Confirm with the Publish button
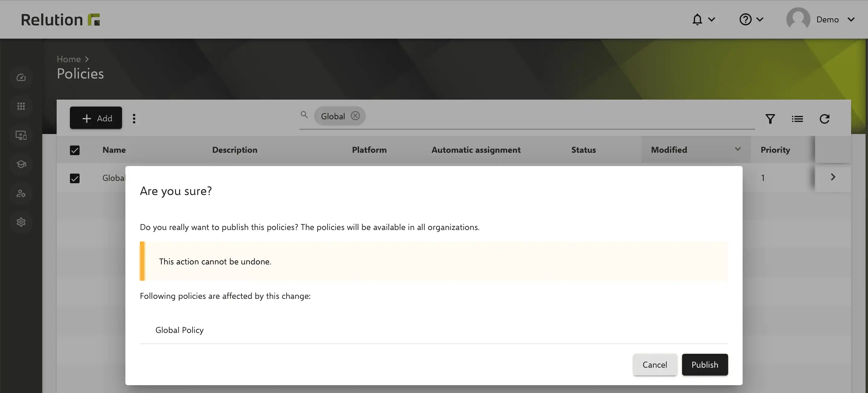 tap(705, 365)
